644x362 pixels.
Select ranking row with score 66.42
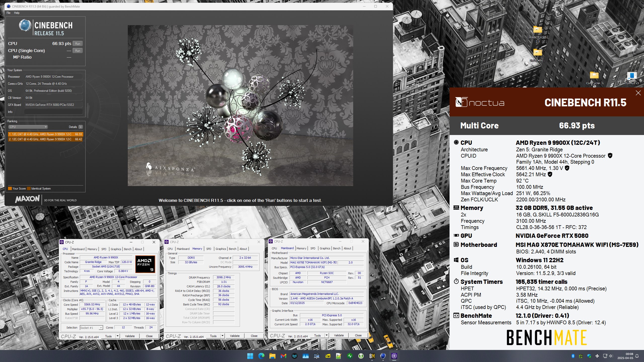click(x=45, y=139)
